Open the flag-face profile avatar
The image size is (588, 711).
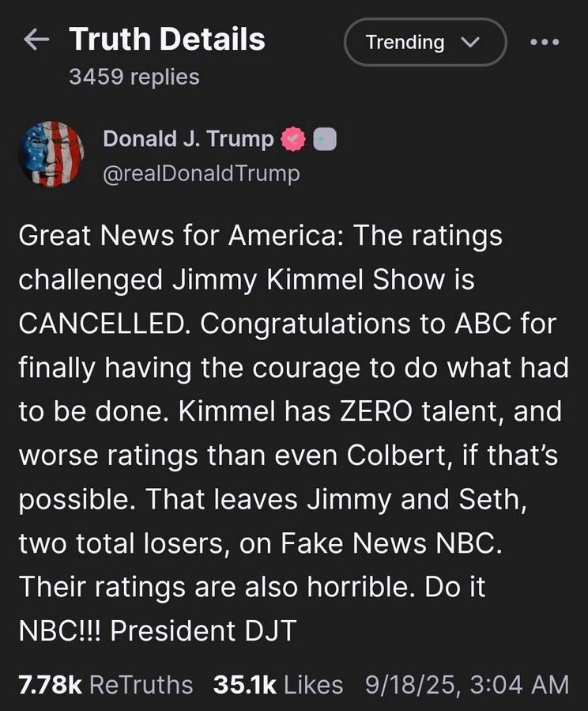click(51, 154)
